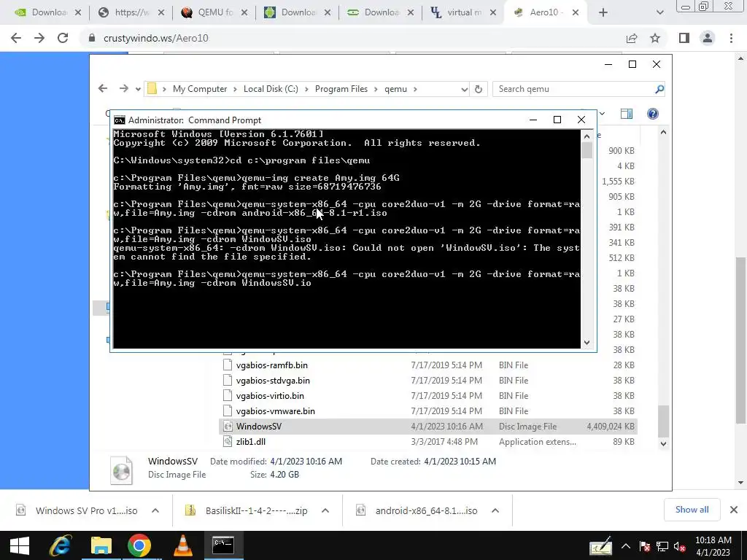Select vgabios-virtio.bin file
Viewport: 747px width, 560px height.
pyautogui.click(x=270, y=396)
